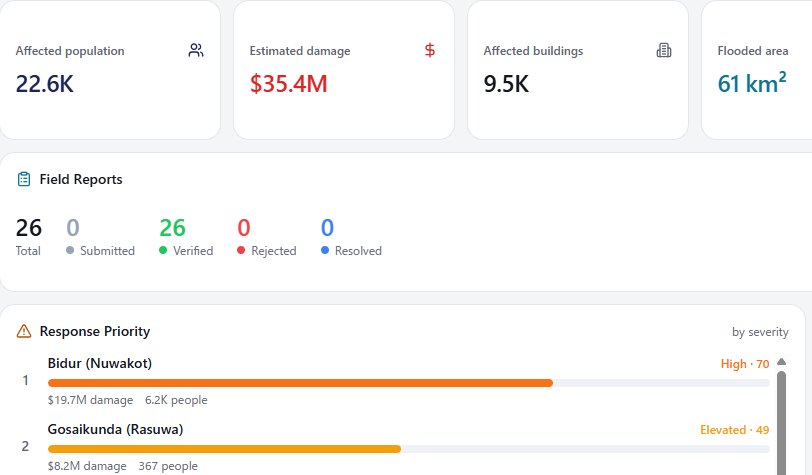Click the gray Submitted status dot
Viewport: 812px width, 475px height.
[x=70, y=250]
